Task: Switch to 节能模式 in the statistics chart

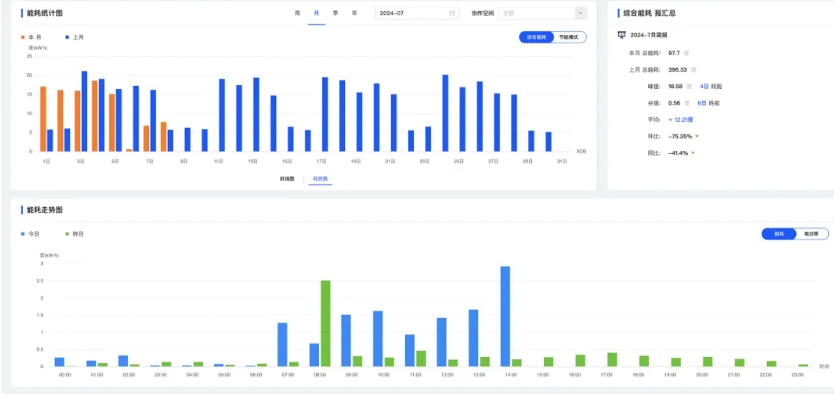Action: click(x=570, y=37)
